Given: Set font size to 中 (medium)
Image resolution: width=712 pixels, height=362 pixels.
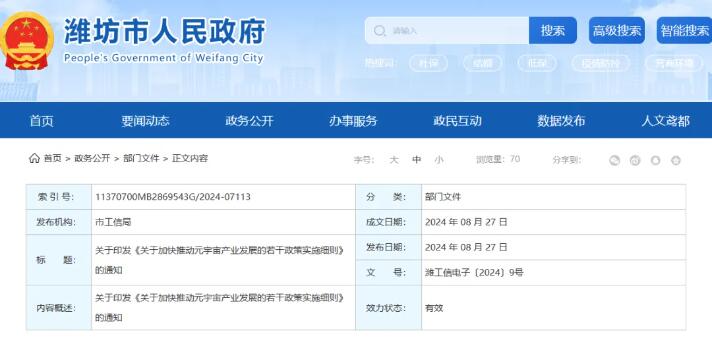Looking at the screenshot, I should [416, 159].
